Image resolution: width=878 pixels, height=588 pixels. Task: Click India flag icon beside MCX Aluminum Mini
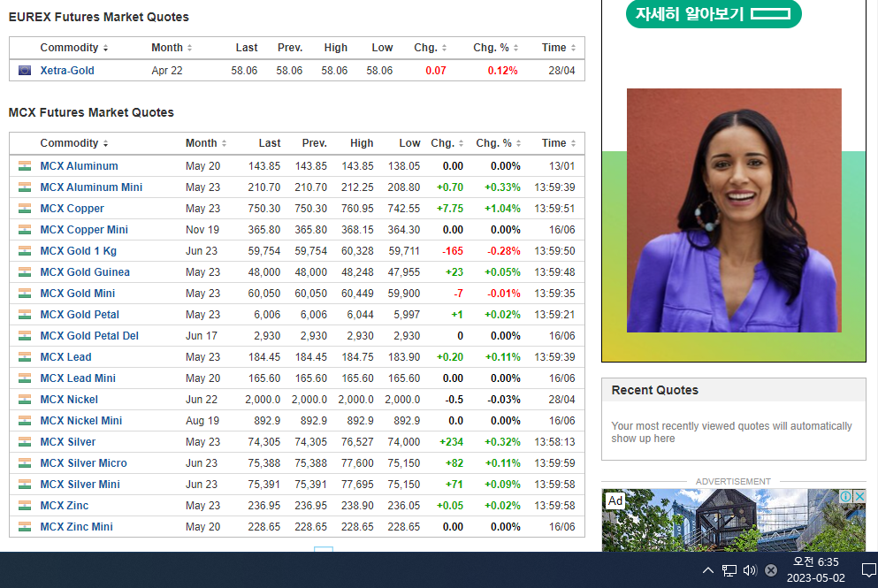click(x=25, y=187)
